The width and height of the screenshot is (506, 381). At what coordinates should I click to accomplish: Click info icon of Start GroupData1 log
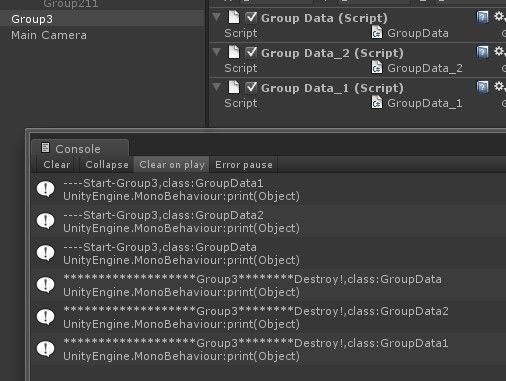[x=45, y=189]
